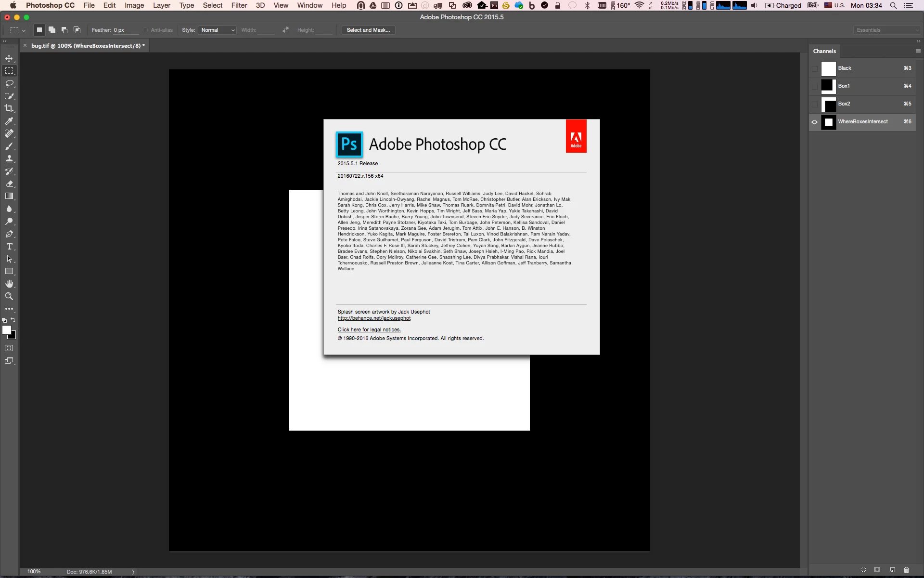
Task: Open the bug.tif document tab
Action: pos(87,46)
